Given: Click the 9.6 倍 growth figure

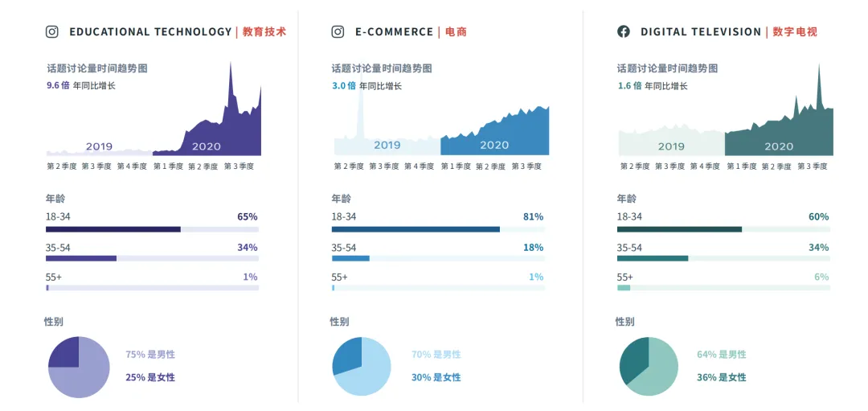Looking at the screenshot, I should point(58,86).
